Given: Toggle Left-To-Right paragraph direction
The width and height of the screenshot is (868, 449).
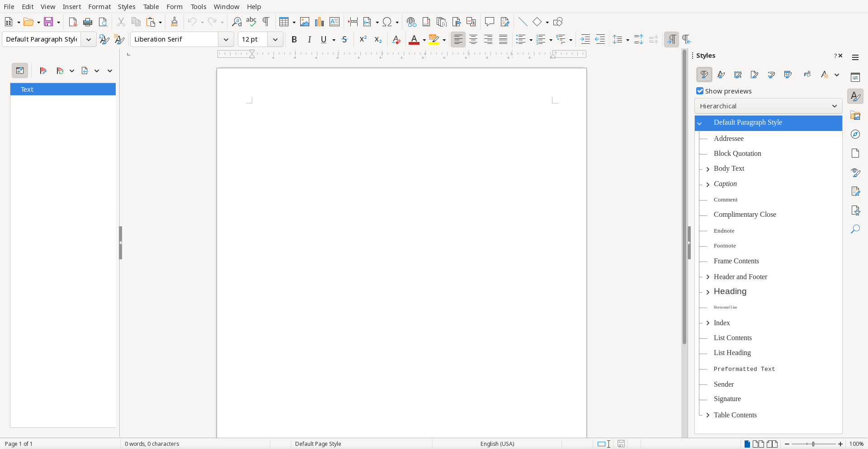Looking at the screenshot, I should 671,39.
